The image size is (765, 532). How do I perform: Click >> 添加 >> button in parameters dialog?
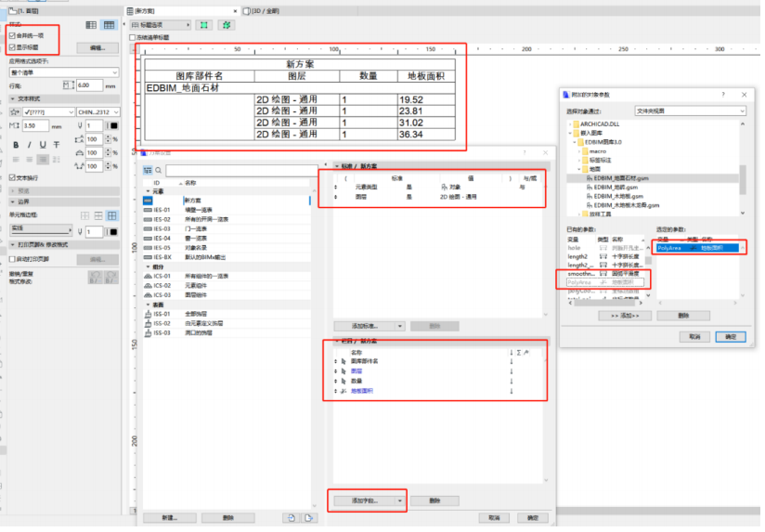click(625, 317)
